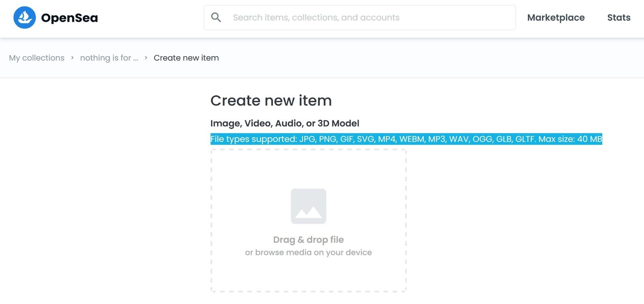Click the chevron after My collections
This screenshot has width=644, height=304.
(x=72, y=58)
